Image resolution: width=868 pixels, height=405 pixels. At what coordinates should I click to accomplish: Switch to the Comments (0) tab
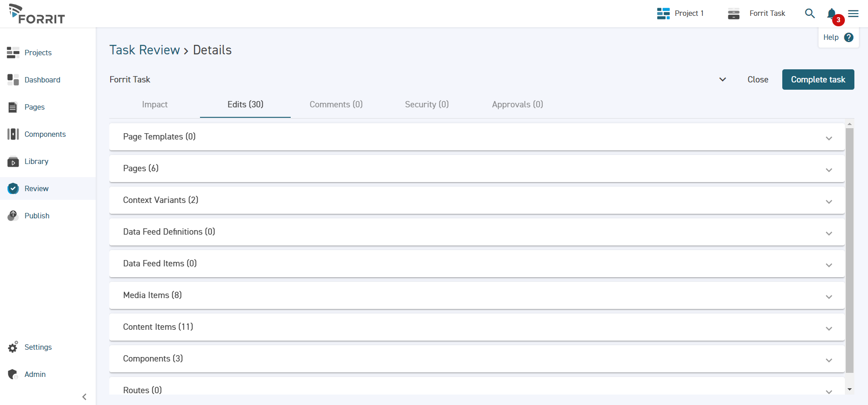(336, 105)
